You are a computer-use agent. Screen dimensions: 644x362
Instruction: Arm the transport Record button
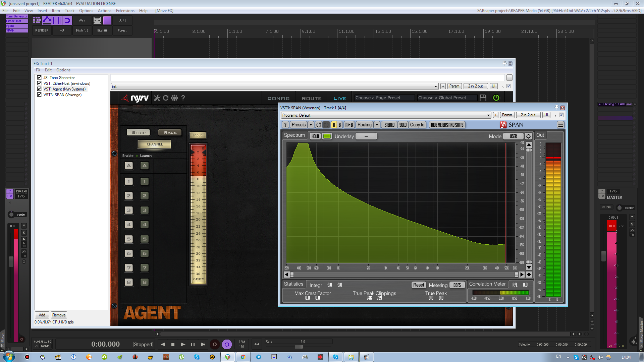(215, 344)
